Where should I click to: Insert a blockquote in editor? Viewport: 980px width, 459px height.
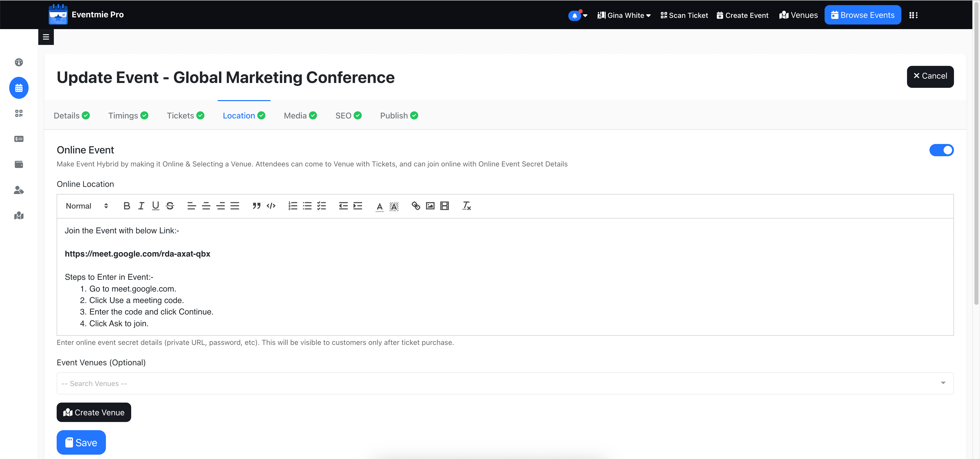(x=256, y=206)
